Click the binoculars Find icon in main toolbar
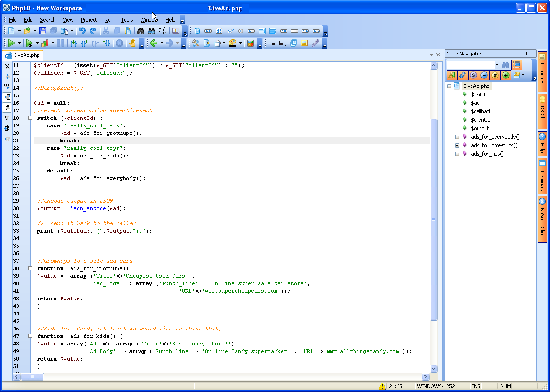The width and height of the screenshot is (550, 392). [141, 31]
